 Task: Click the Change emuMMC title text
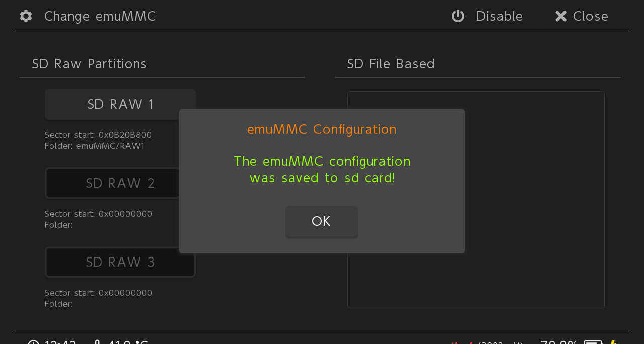click(x=100, y=16)
